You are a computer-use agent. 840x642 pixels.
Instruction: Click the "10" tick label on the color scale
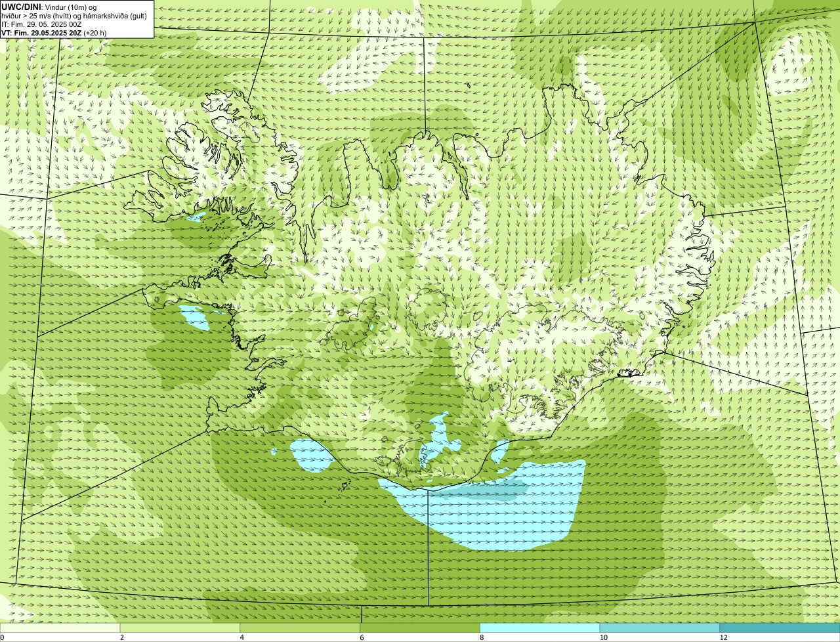pos(603,637)
